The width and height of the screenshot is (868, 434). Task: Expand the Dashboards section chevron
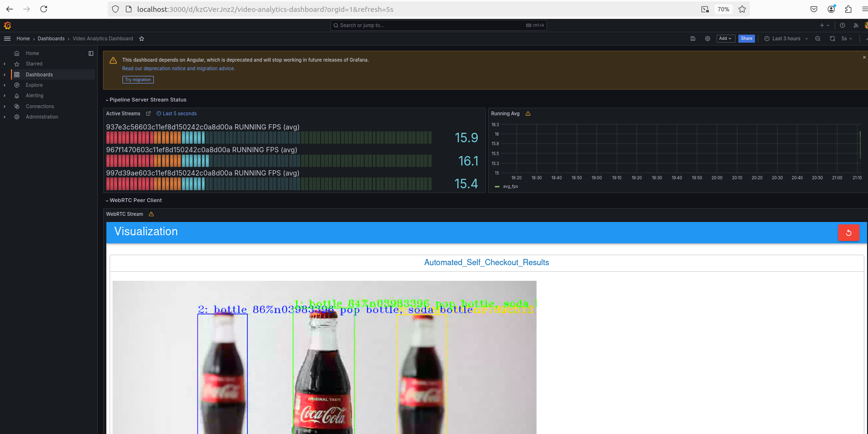5,74
